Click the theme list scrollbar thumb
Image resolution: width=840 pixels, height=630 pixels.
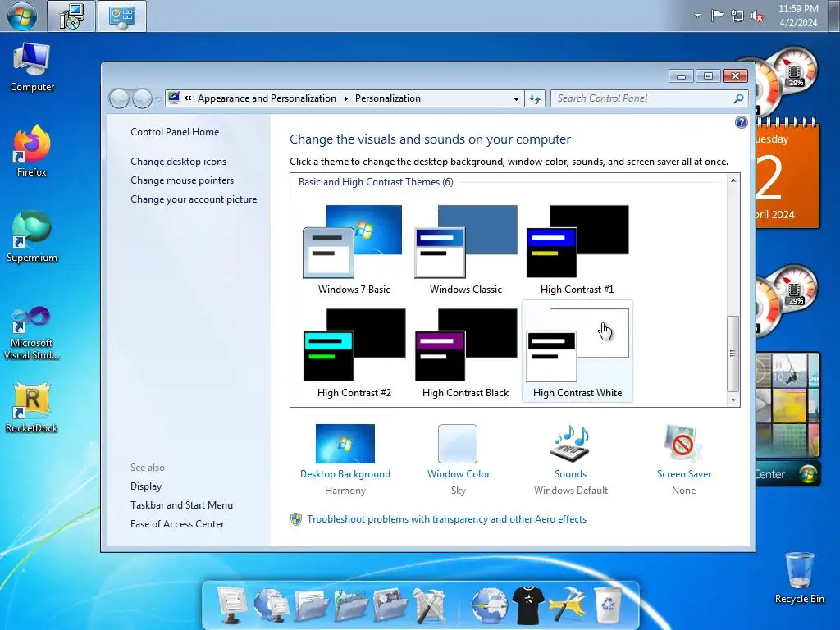tap(733, 354)
